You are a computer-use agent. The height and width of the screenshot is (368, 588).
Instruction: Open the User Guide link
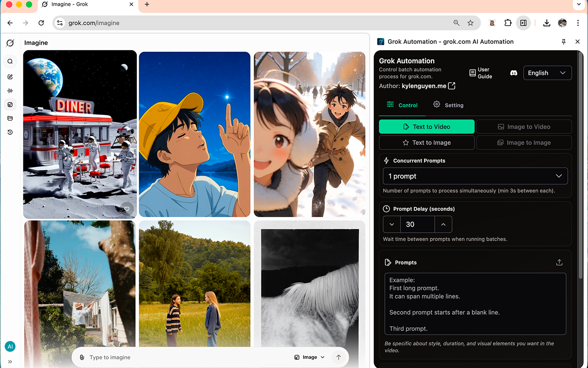click(x=481, y=73)
